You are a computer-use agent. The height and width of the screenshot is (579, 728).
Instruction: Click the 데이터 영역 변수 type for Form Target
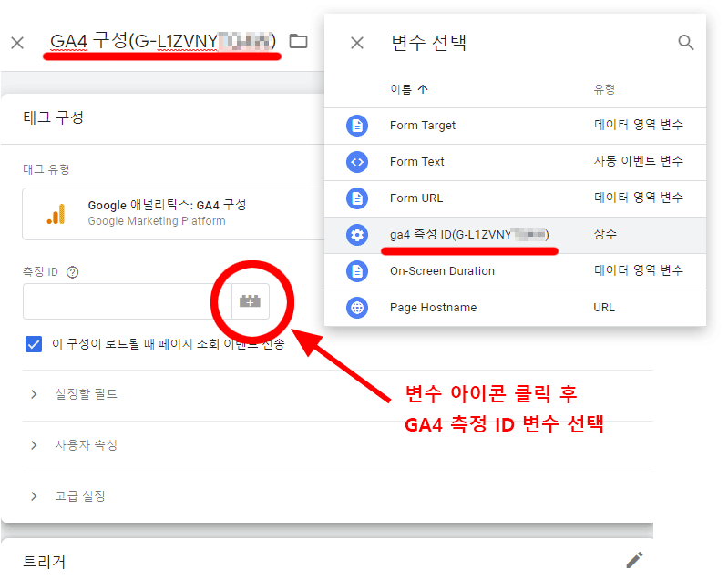tap(639, 125)
